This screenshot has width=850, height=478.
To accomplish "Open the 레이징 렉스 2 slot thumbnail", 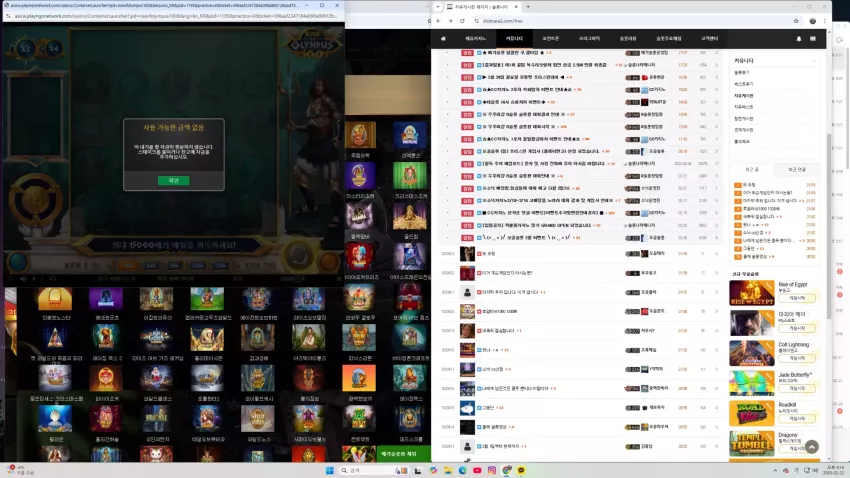I will click(x=106, y=338).
